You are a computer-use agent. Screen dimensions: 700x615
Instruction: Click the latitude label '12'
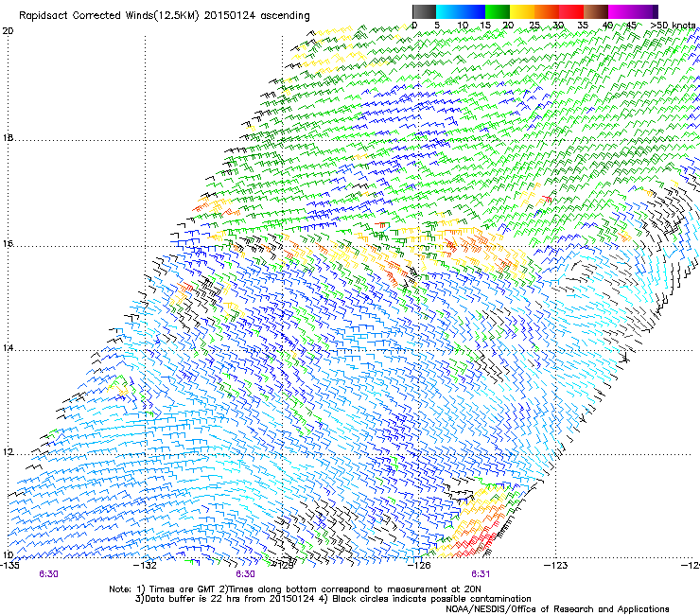(x=8, y=452)
